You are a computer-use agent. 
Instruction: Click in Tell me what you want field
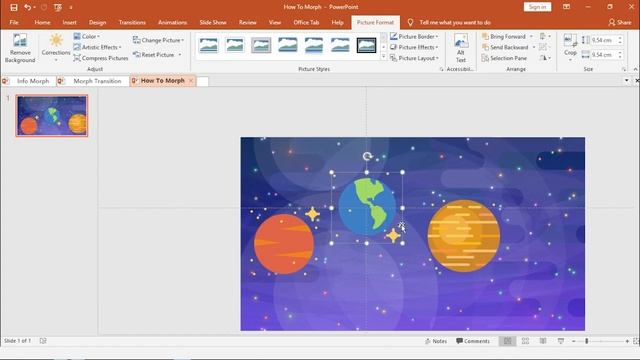pos(455,22)
